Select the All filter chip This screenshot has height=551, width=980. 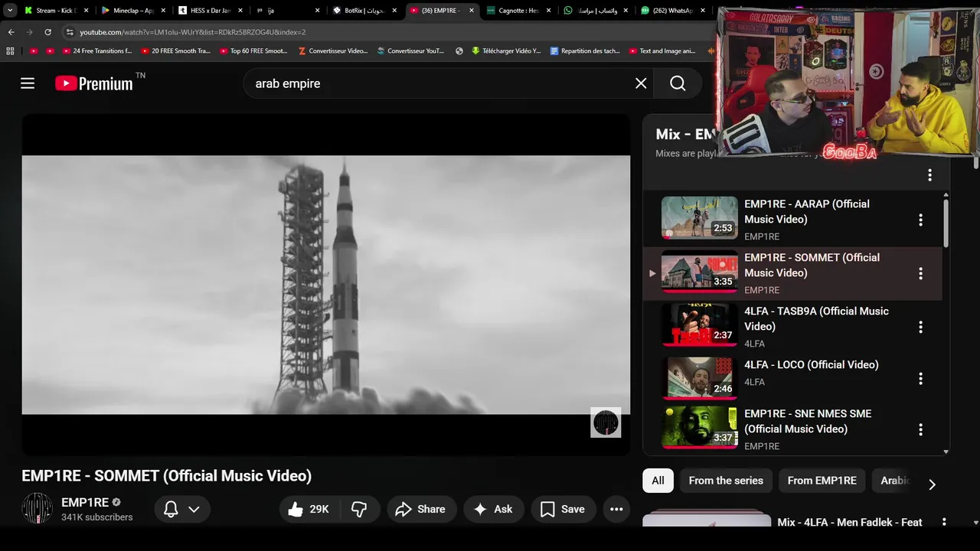(658, 481)
